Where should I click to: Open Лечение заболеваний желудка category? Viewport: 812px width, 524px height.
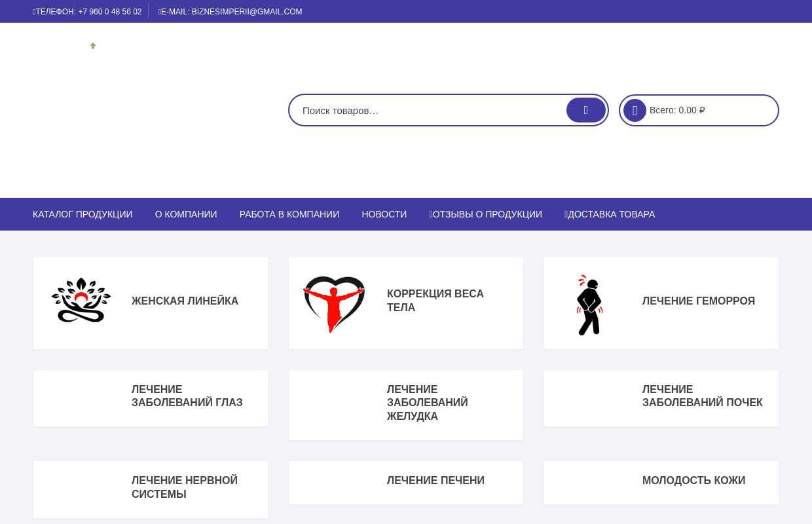coord(428,403)
